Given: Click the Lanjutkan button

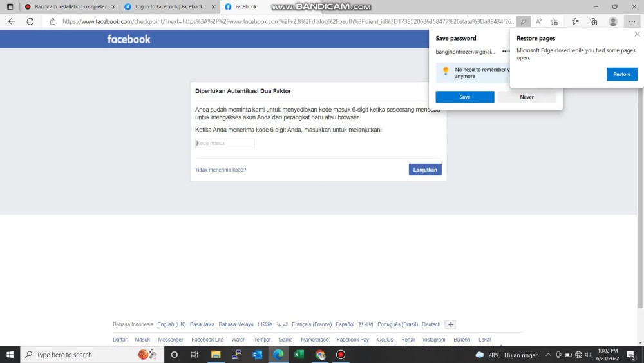Looking at the screenshot, I should [425, 170].
